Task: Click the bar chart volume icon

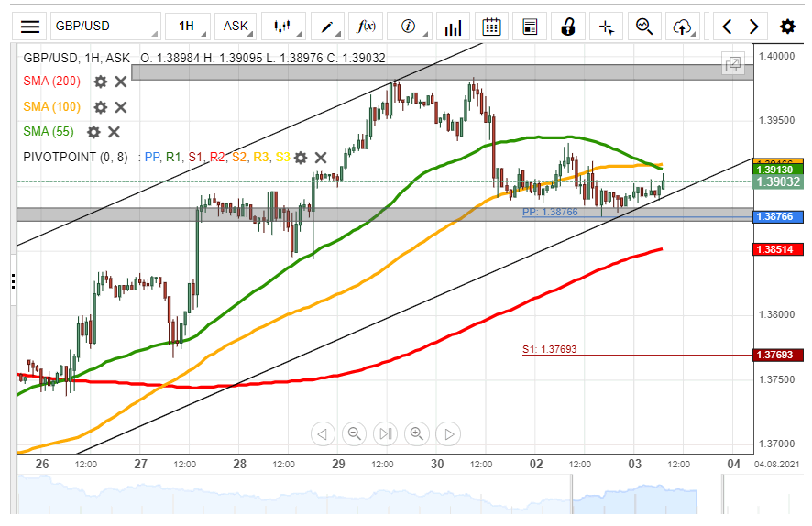Action: point(453,27)
